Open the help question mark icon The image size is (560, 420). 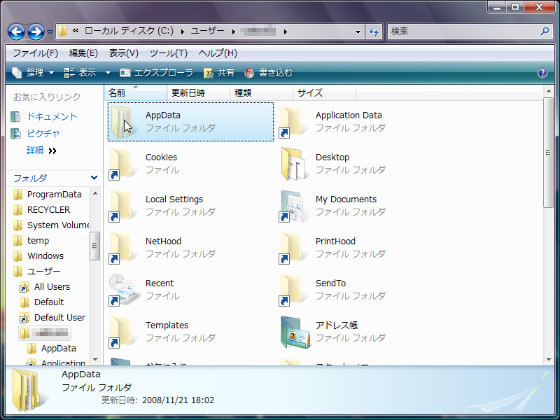[542, 73]
